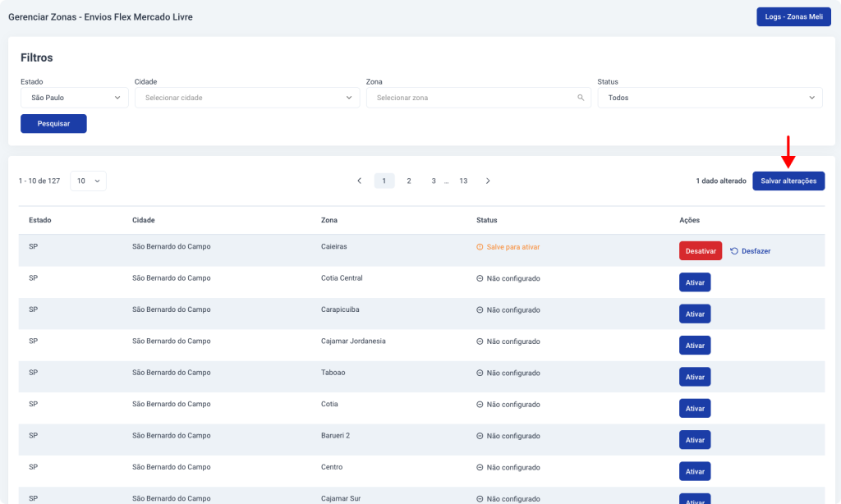
Task: Click the Cotia Central zone cell
Action: click(342, 277)
